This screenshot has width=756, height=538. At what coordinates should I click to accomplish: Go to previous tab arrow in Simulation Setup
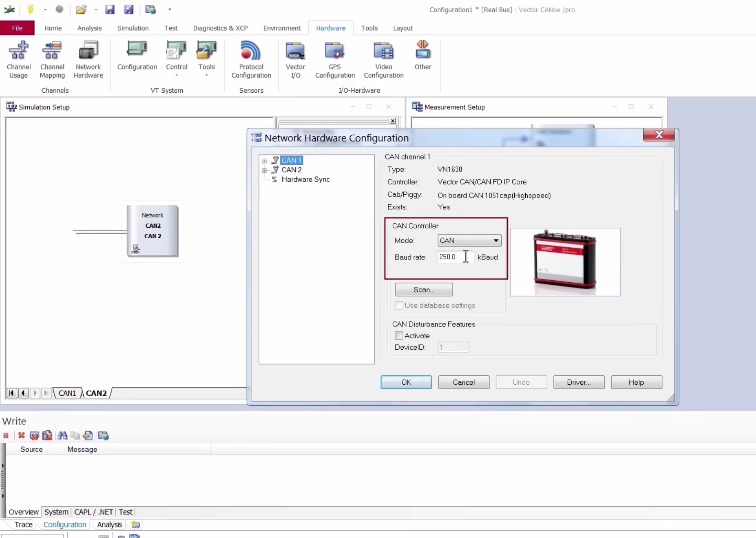23,393
